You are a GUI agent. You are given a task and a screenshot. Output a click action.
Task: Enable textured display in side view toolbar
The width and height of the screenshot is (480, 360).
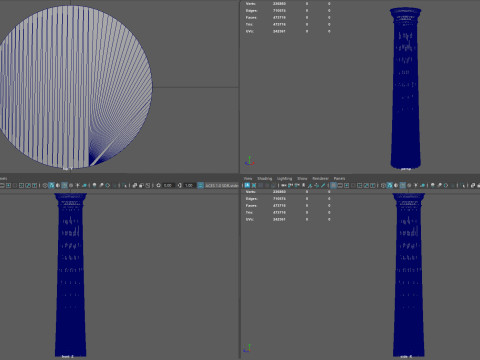point(409,185)
